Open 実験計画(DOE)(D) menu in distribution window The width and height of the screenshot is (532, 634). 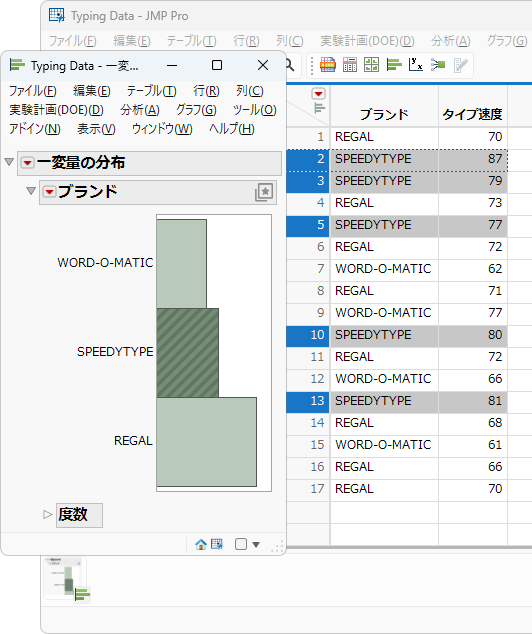click(x=57, y=110)
